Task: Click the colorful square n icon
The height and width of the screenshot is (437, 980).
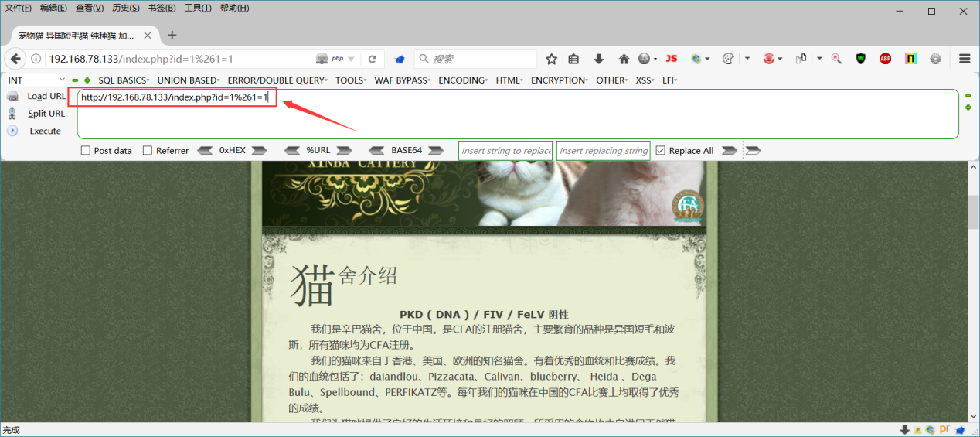Action: tap(910, 59)
